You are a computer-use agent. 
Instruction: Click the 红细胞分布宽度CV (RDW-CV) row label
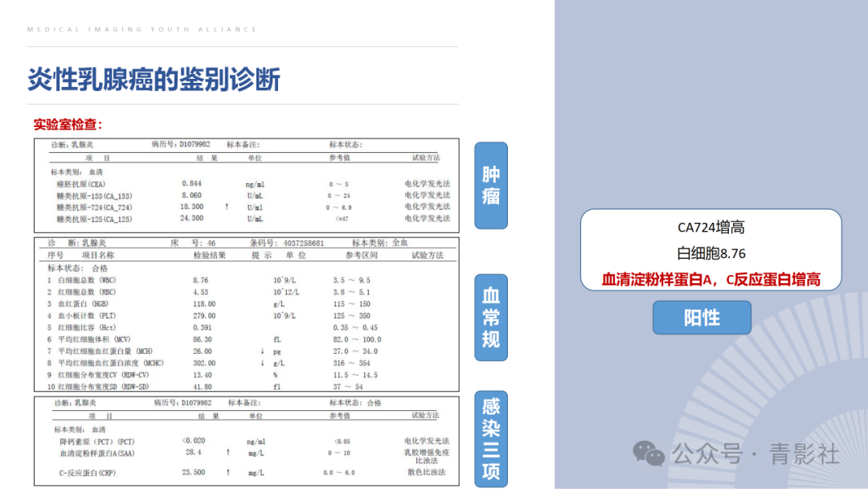pos(104,376)
